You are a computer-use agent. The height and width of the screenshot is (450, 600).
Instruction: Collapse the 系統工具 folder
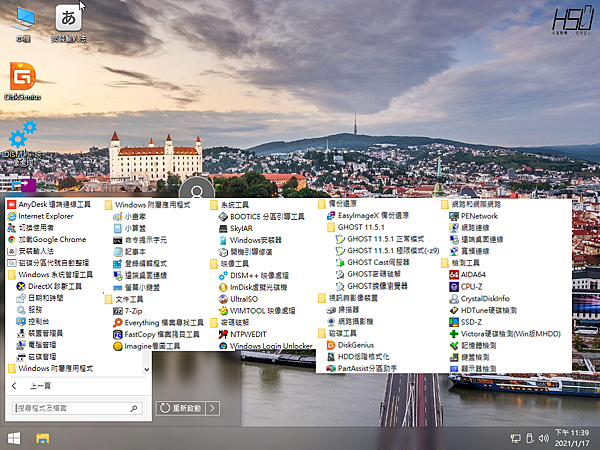pyautogui.click(x=229, y=205)
